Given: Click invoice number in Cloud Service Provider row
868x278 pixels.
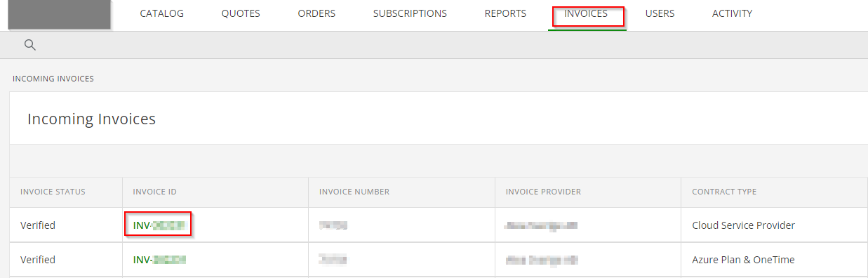Looking at the screenshot, I should tap(333, 225).
